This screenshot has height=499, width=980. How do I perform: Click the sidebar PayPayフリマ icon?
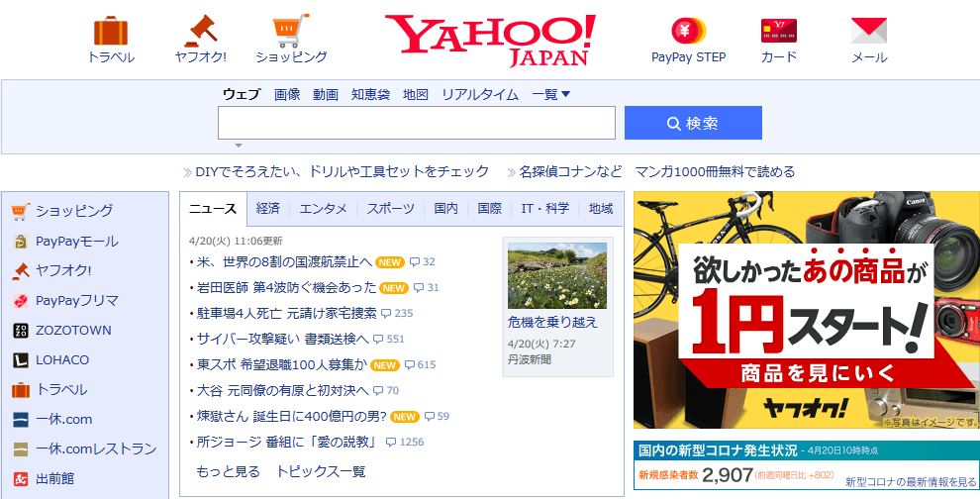pyautogui.click(x=21, y=301)
